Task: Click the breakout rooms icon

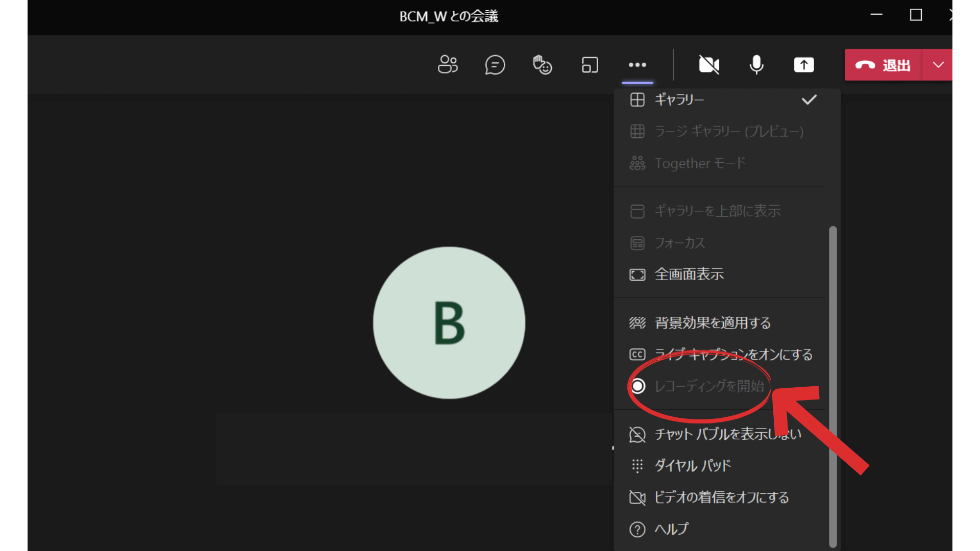Action: 590,65
